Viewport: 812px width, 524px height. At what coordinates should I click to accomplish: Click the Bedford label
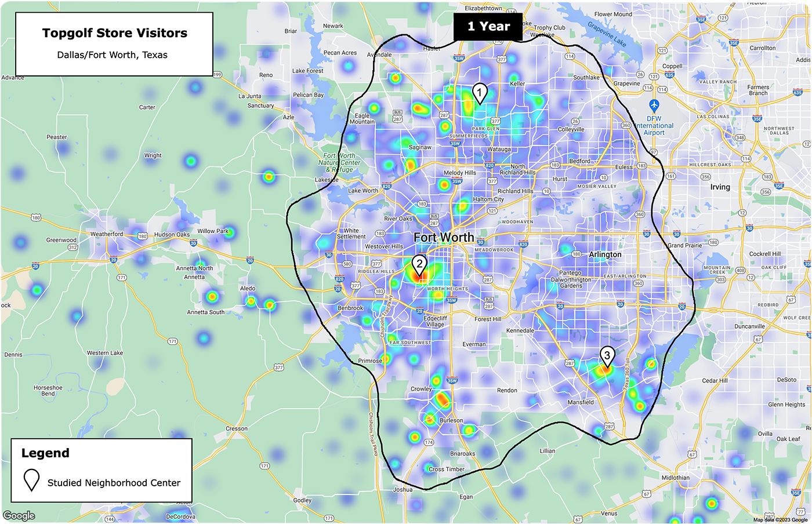[x=579, y=161]
